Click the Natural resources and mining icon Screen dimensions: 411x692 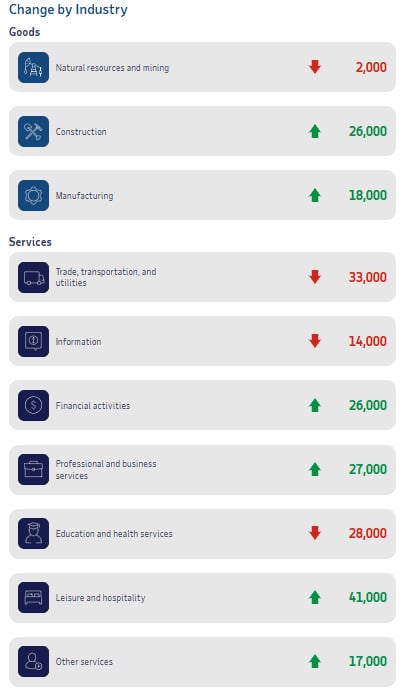click(34, 68)
